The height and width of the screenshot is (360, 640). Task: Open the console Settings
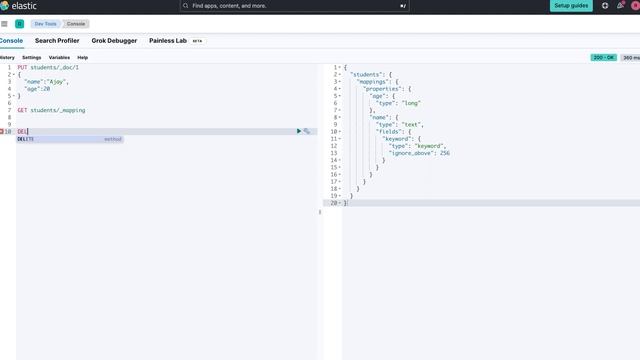pos(31,58)
